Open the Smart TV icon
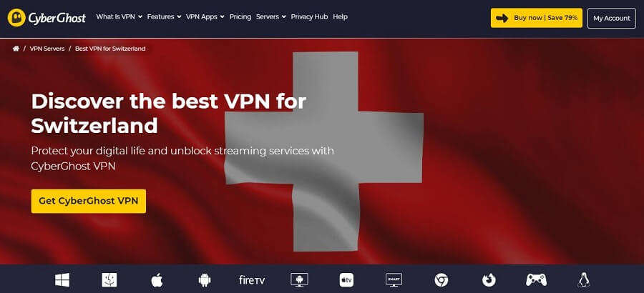Viewport: 644px width, 293px height. click(x=394, y=280)
